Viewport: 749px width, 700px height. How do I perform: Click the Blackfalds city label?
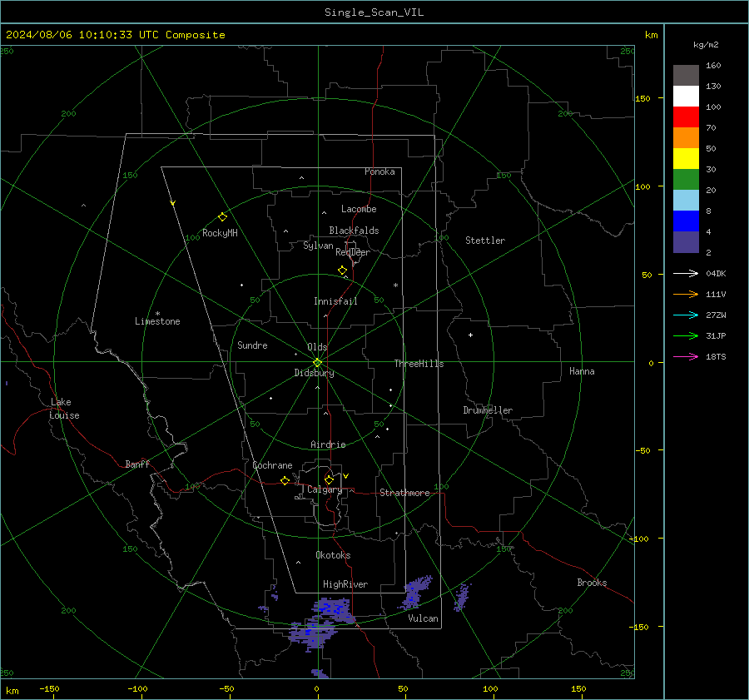click(x=354, y=231)
